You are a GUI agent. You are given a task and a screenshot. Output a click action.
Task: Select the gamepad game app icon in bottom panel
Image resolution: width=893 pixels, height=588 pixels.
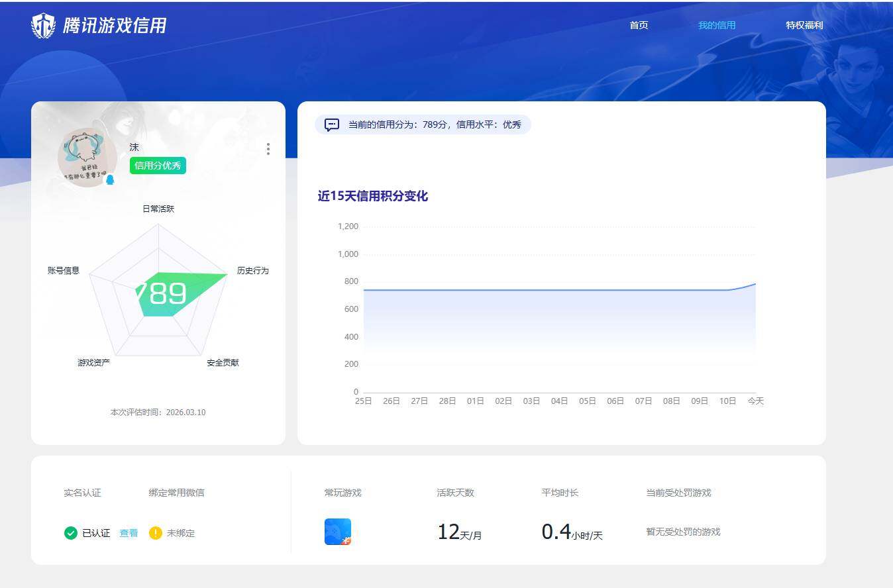point(339,531)
